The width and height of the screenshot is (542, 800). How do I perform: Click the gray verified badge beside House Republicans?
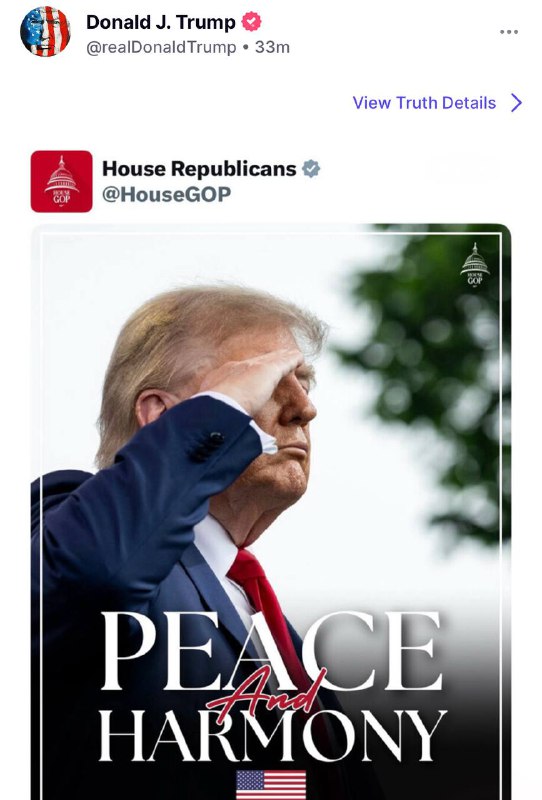pos(311,169)
